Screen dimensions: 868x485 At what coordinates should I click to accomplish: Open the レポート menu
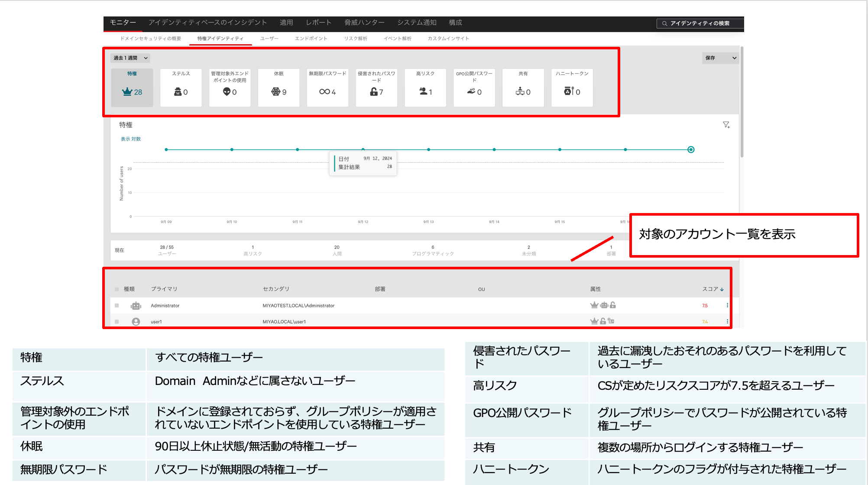(319, 23)
